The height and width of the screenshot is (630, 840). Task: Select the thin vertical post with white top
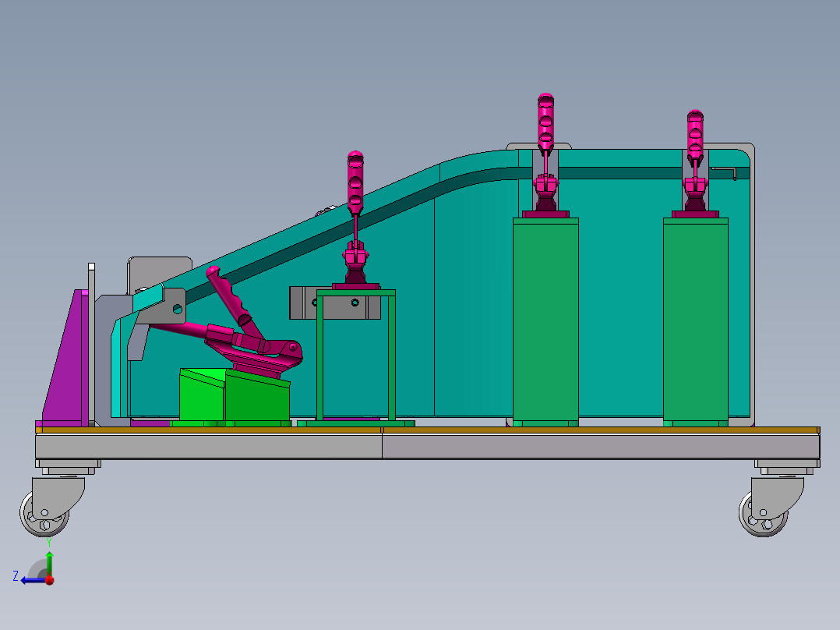[92, 343]
